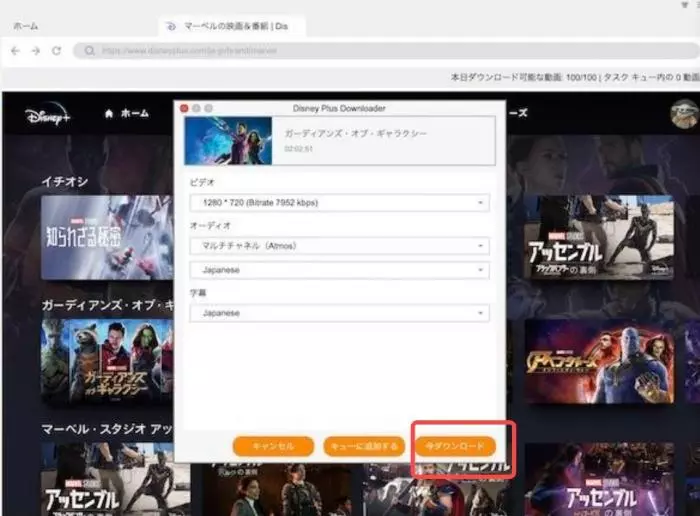Image resolution: width=700 pixels, height=516 pixels.
Task: Open the audio language Japanese dropdown
Action: click(x=339, y=270)
